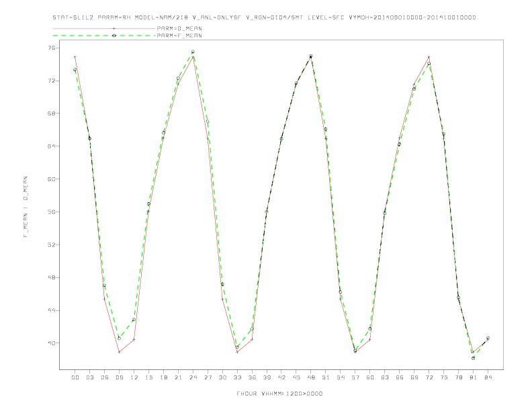The width and height of the screenshot is (532, 411).
Task: Click the 44 label on the y-axis
Action: coord(51,310)
